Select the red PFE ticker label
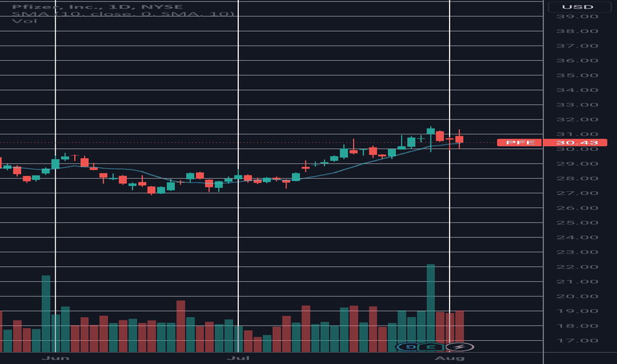 [520, 142]
